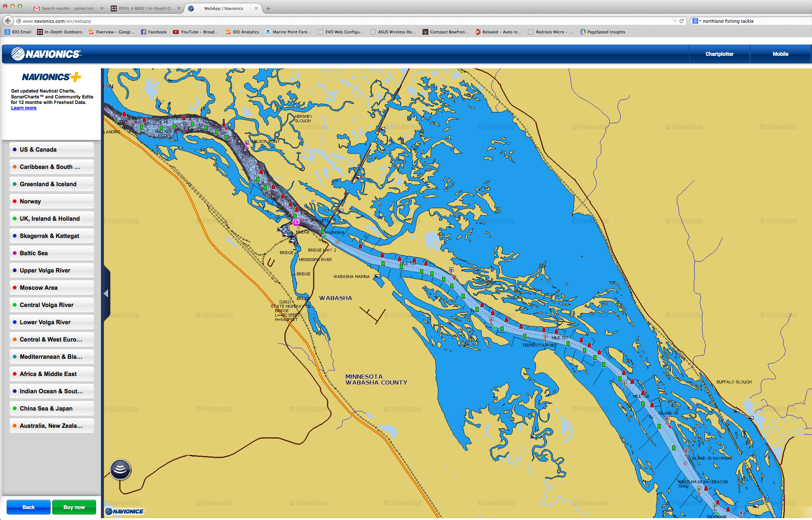812x520 pixels.
Task: Open Compact Bowfront bookmark
Action: [446, 32]
